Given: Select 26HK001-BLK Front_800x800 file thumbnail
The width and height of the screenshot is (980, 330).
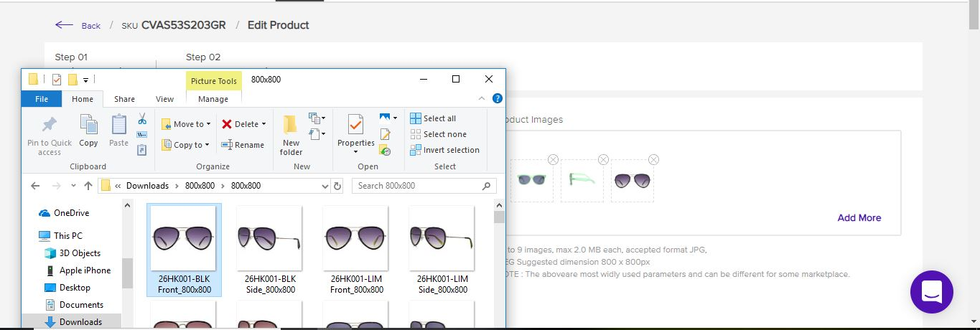Looking at the screenshot, I should click(x=184, y=250).
